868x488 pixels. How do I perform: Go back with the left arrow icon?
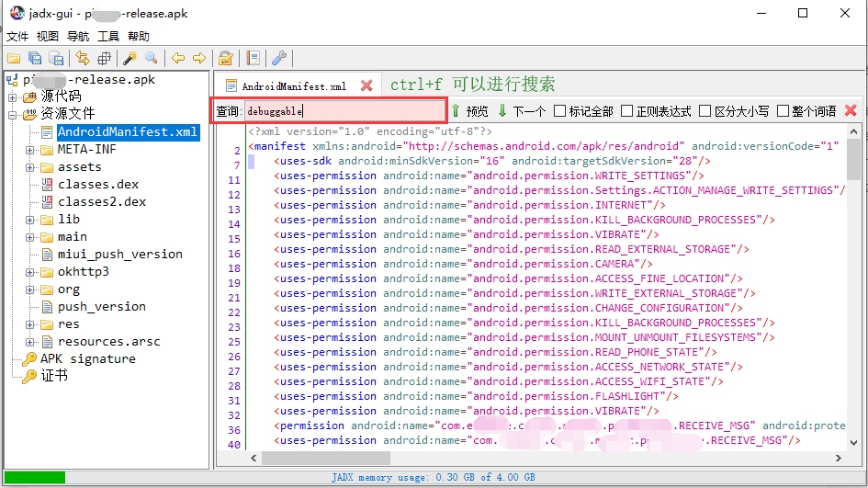pyautogui.click(x=177, y=58)
